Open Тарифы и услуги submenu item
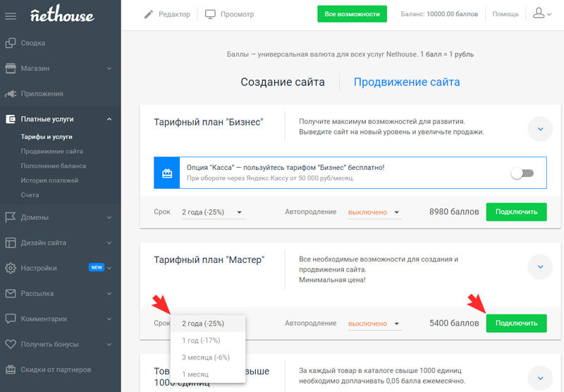Viewport: 564px width, 392px height. pyautogui.click(x=47, y=137)
